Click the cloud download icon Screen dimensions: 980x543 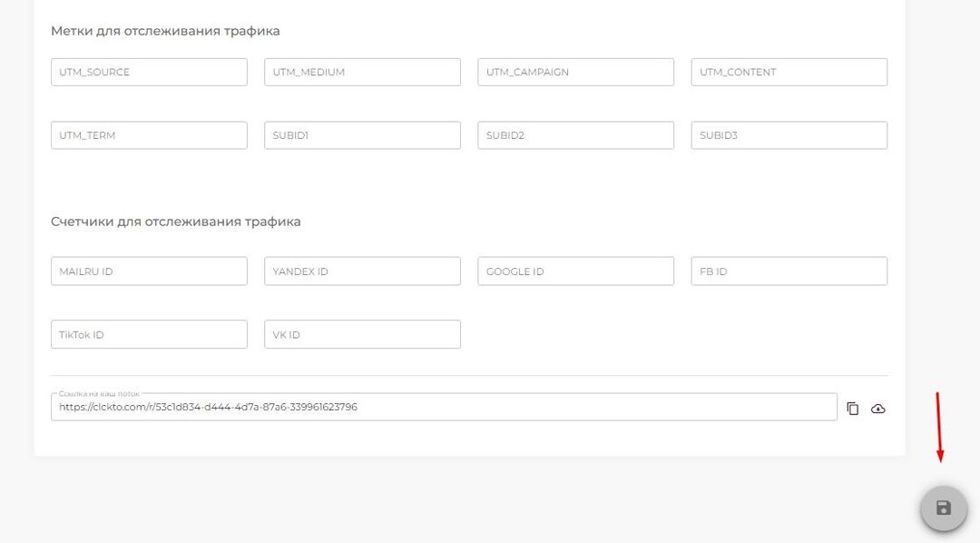point(877,409)
